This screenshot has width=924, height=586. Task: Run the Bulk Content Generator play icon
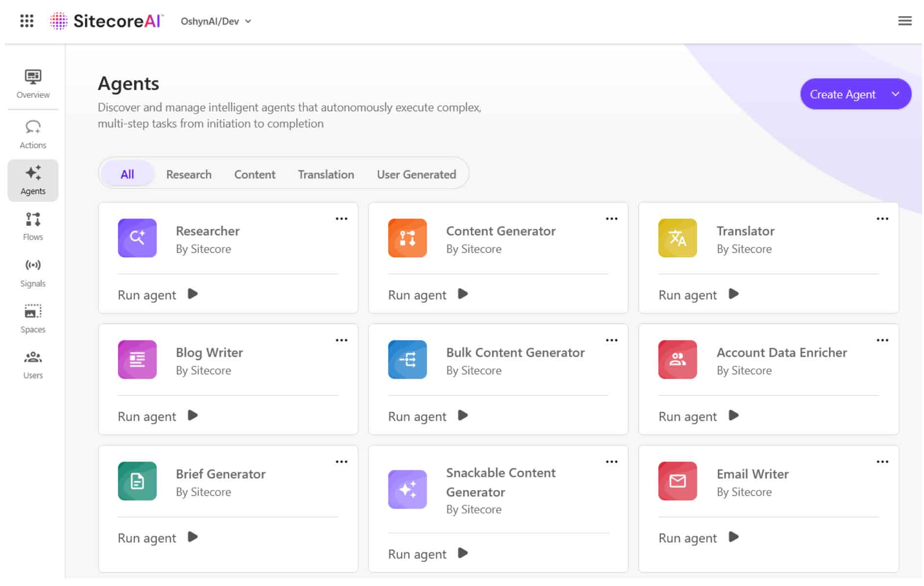coord(463,415)
